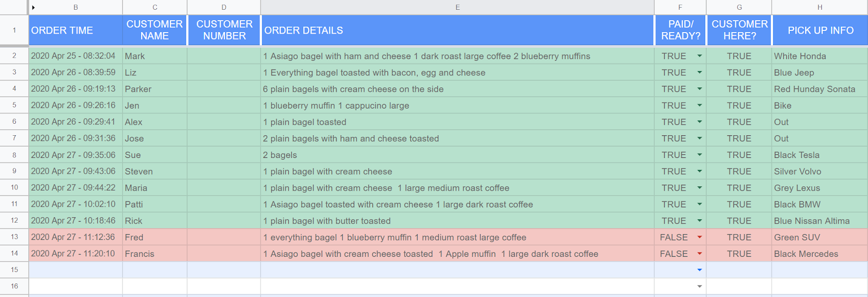This screenshot has width=868, height=297.
Task: Select Jen's order time cell
Action: (75, 105)
